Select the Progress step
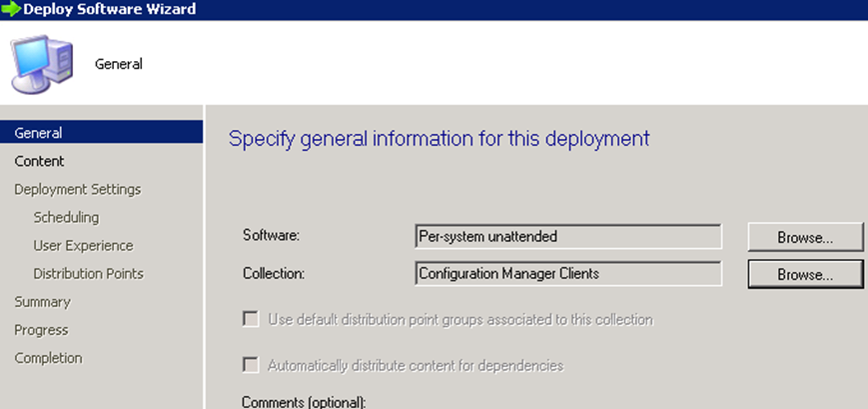 41,330
